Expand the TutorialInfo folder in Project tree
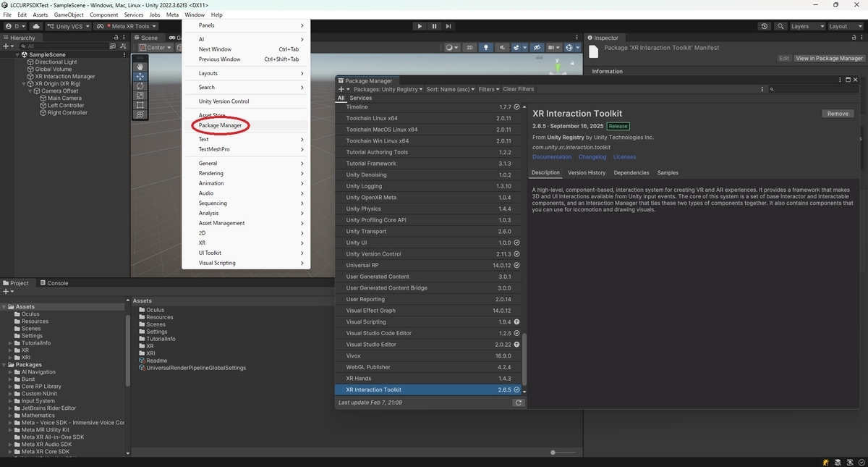This screenshot has width=868, height=467. tap(11, 343)
